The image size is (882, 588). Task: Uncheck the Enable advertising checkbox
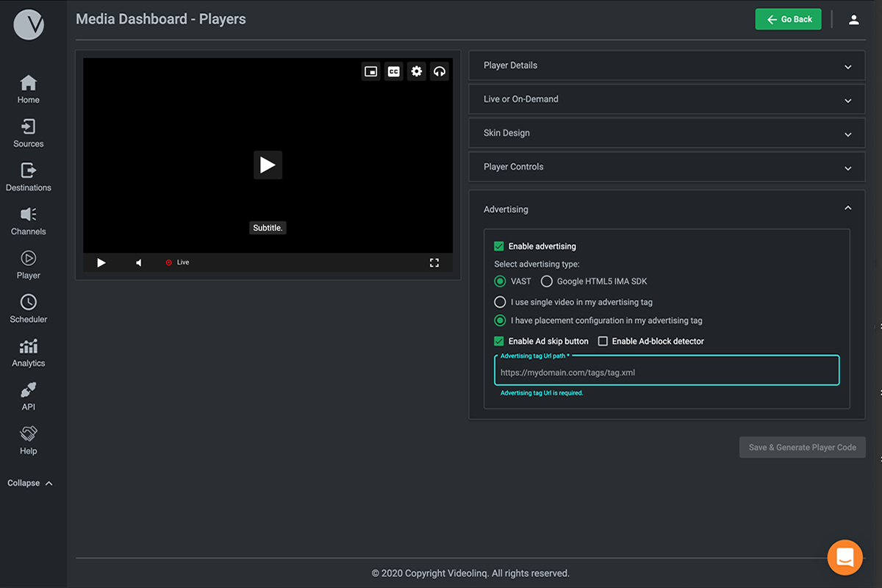click(x=499, y=246)
